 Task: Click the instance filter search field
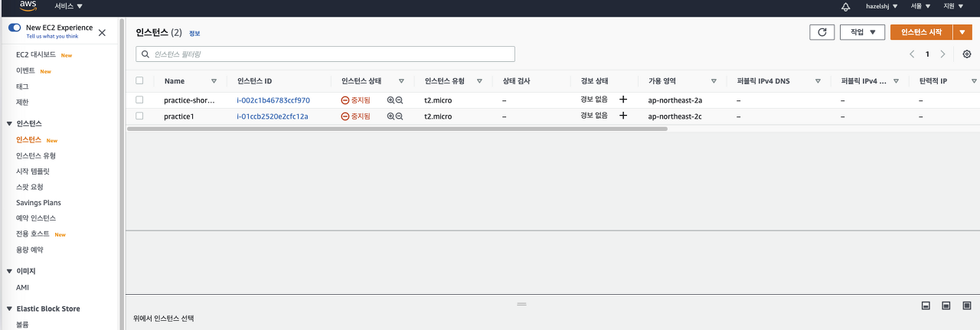(325, 54)
